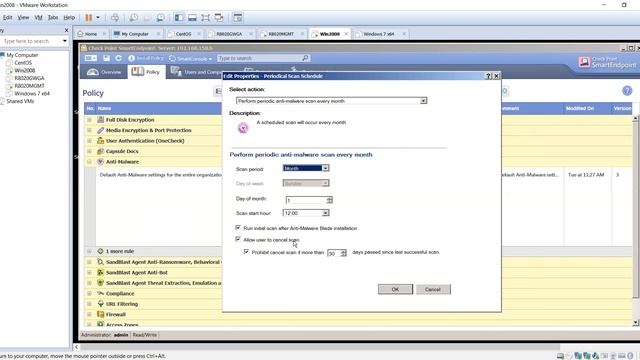Click the Day of month spinner arrows

tap(329, 200)
